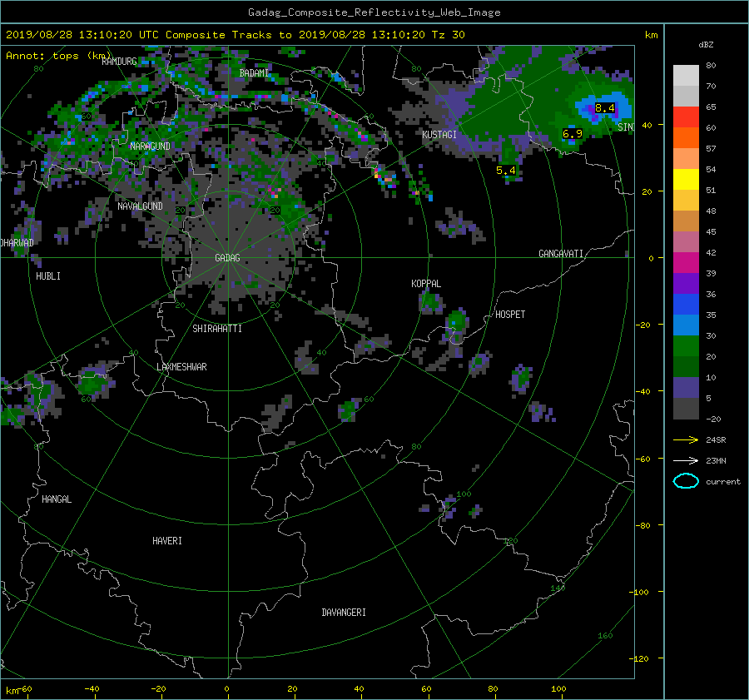Click the BADAMI town label
The image size is (749, 700).
point(254,73)
